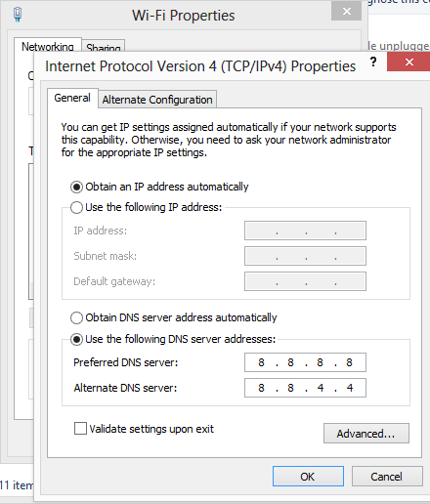
Task: Switch to the Networking tab
Action: click(48, 47)
